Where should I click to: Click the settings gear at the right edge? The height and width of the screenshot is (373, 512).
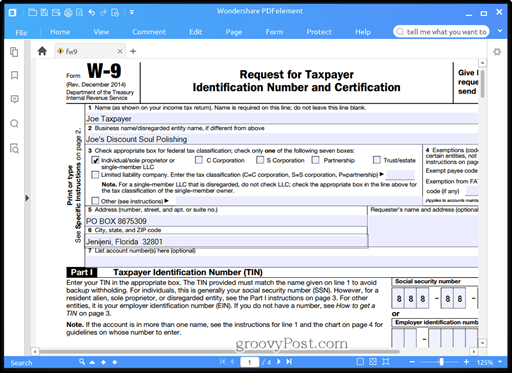tap(497, 52)
